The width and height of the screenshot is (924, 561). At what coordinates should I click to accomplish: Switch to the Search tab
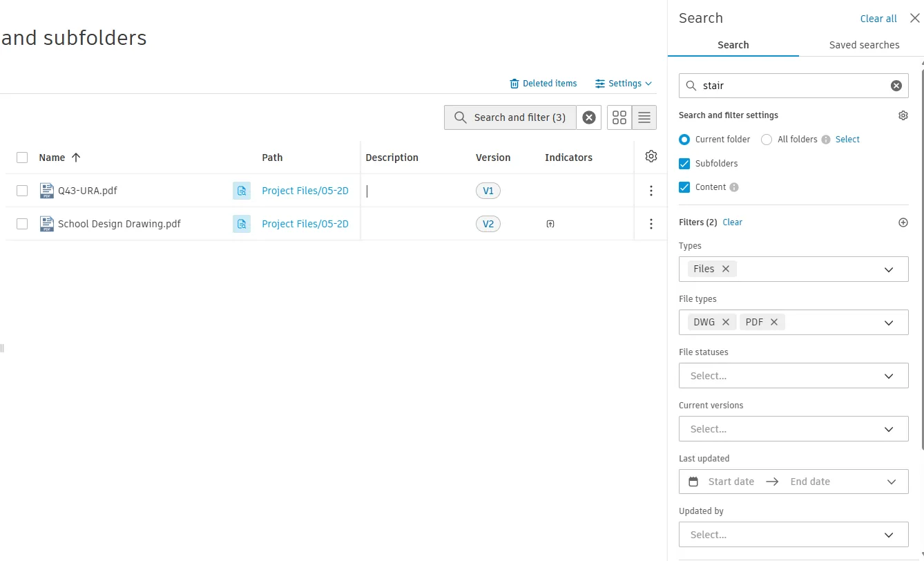(733, 45)
